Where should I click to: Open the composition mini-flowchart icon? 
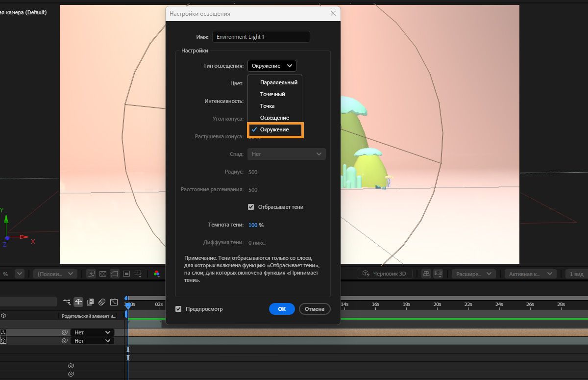pyautogui.click(x=67, y=302)
